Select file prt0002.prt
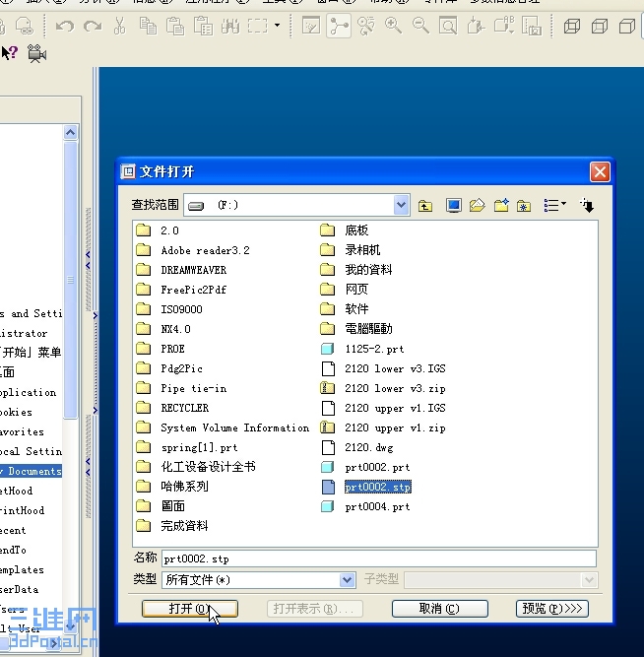Image resolution: width=644 pixels, height=657 pixels. (x=377, y=467)
